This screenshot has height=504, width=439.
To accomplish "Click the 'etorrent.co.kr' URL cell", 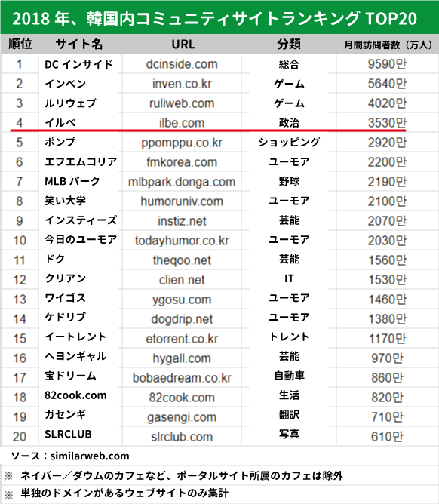I will pos(182,339).
